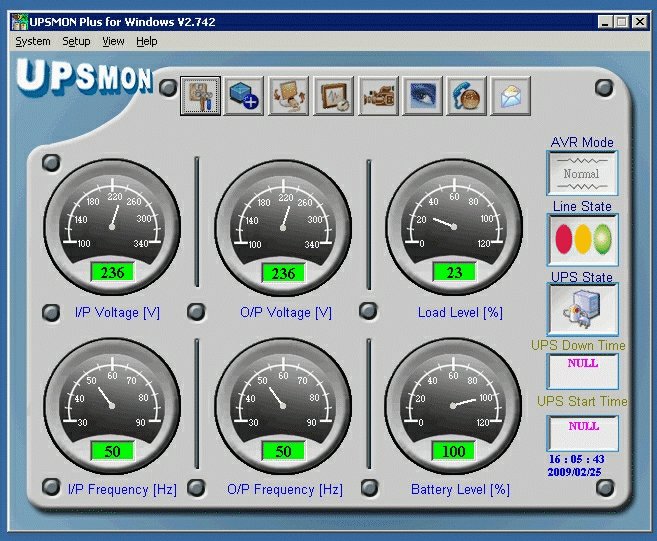The height and width of the screenshot is (541, 657).
Task: Open the View menu
Action: [x=113, y=41]
